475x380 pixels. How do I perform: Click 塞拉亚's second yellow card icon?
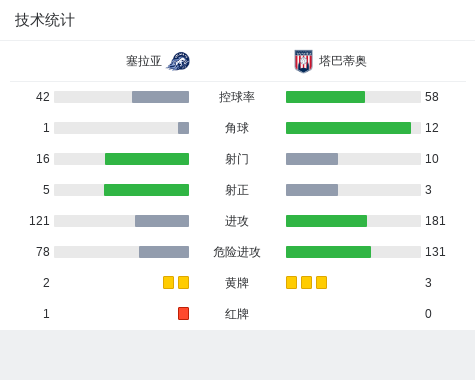coord(183,282)
